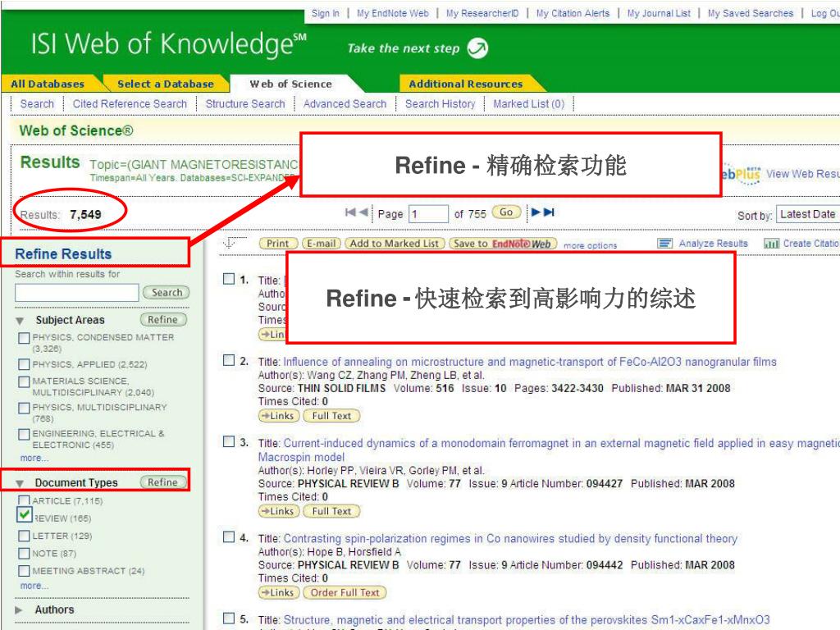
Task: Tick the checkbox for result 2
Action: click(x=229, y=360)
